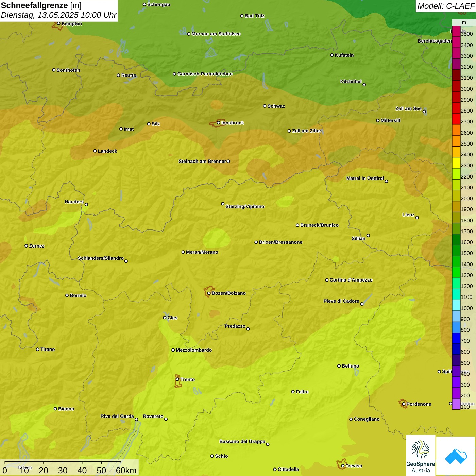Pick the Cortina d'Ampezzo marker dot
Screen dimensions: 476x476
[327, 280]
